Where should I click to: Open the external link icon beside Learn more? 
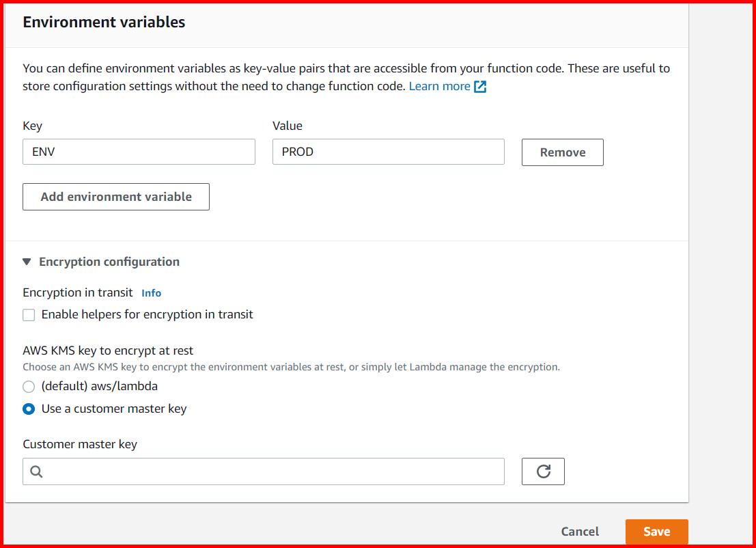(x=480, y=86)
